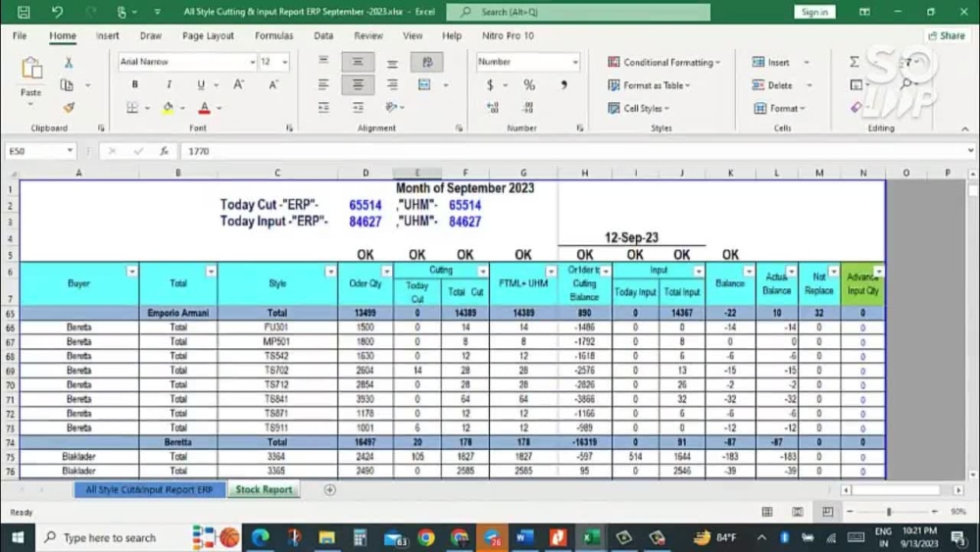Select the Format Painter brush
This screenshot has width=980, height=552.
(x=69, y=108)
